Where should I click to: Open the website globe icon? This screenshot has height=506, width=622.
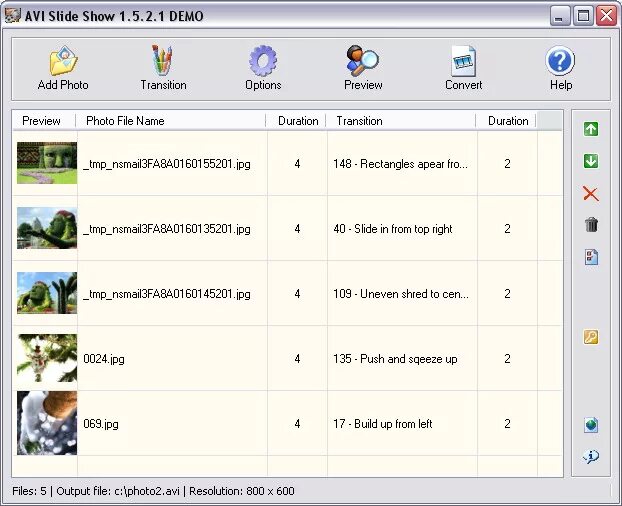[591, 425]
